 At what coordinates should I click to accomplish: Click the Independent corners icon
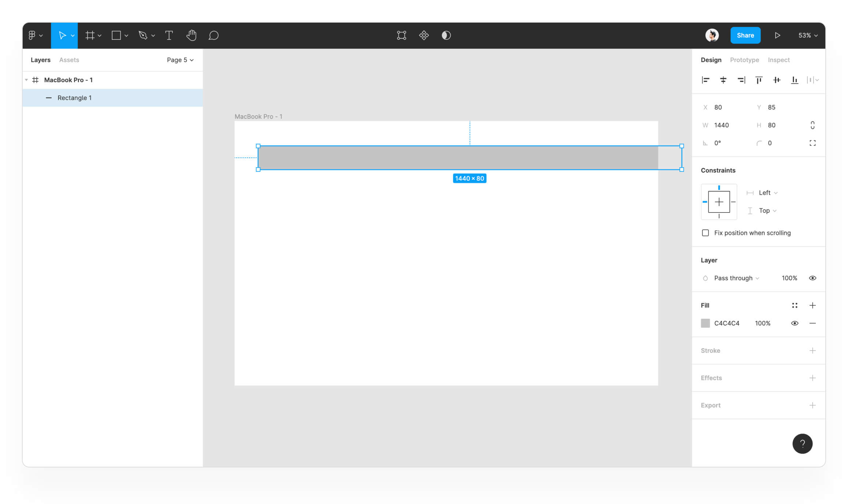click(x=812, y=143)
